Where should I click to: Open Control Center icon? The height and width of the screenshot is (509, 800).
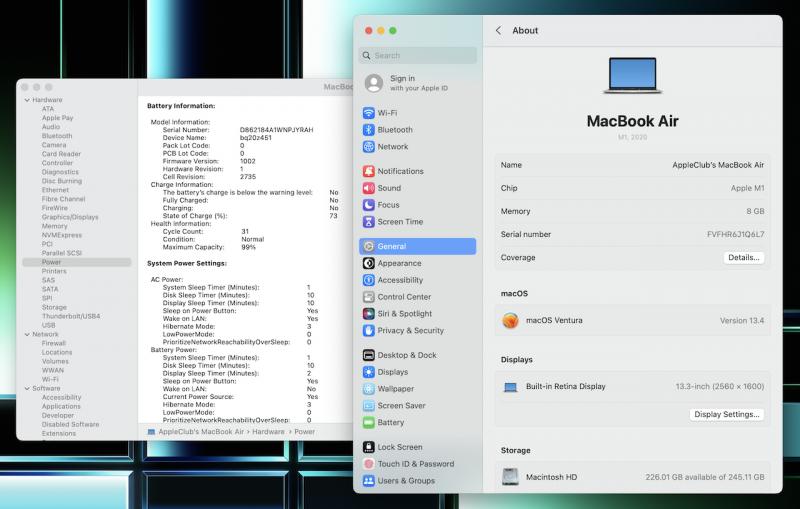(x=368, y=296)
